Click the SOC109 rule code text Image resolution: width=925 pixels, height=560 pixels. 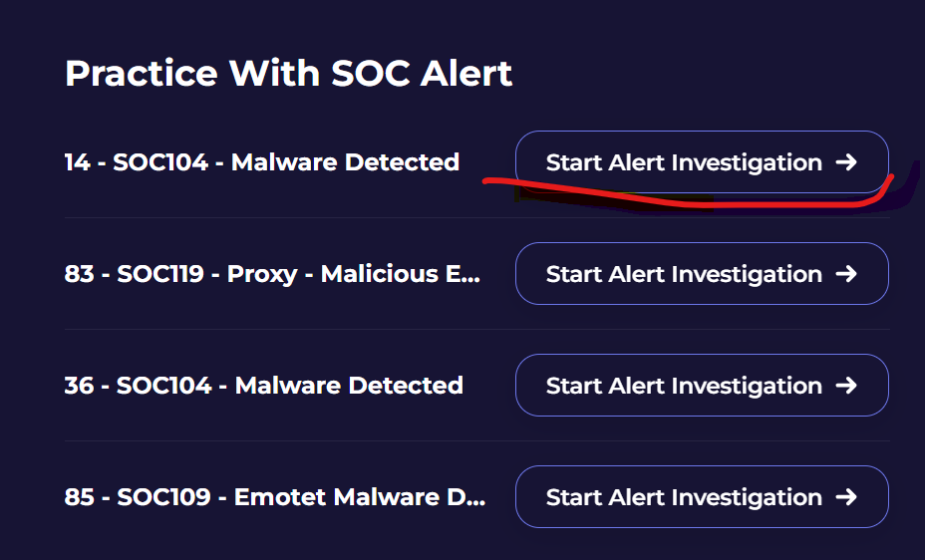tap(163, 497)
